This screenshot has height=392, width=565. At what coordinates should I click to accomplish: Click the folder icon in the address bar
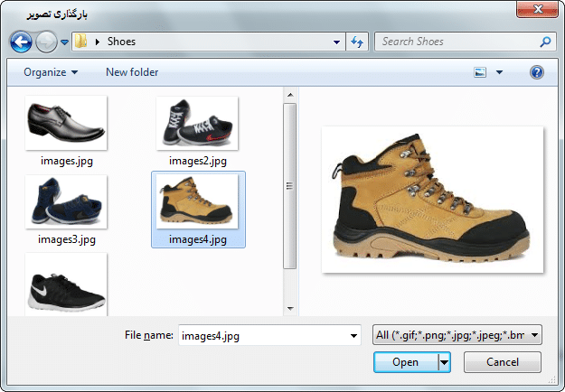coord(81,42)
